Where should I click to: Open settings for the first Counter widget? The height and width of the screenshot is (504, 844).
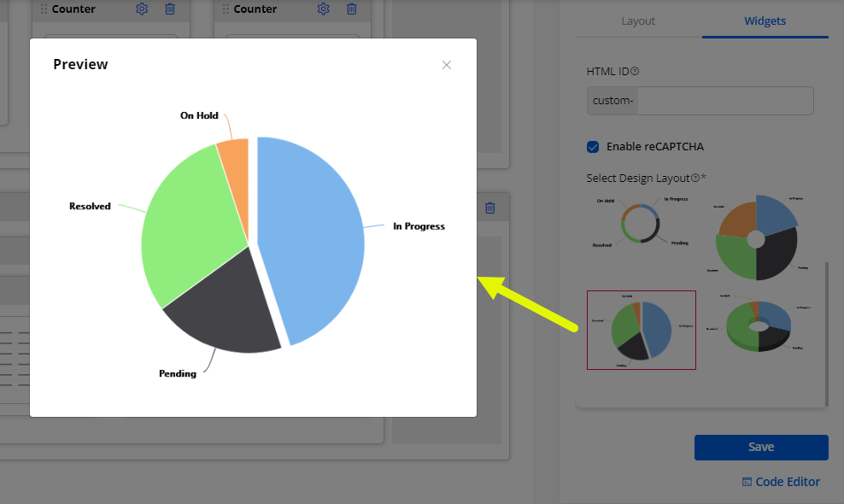(x=142, y=9)
